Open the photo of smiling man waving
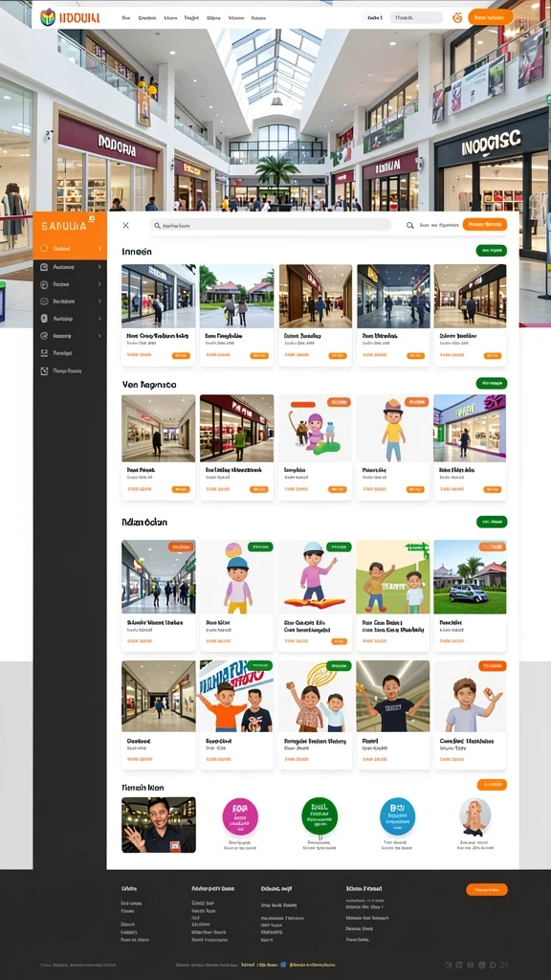Screen dimensions: 551x980 (x=159, y=824)
